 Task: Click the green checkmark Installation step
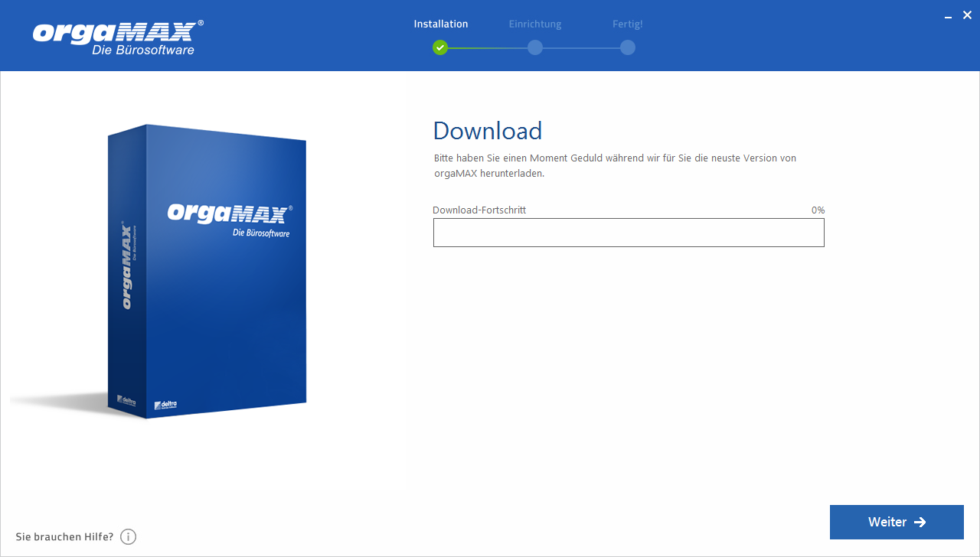pyautogui.click(x=439, y=47)
